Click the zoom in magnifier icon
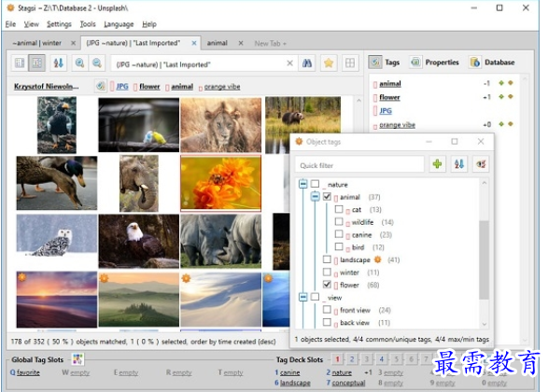The image size is (548, 392). click(79, 63)
